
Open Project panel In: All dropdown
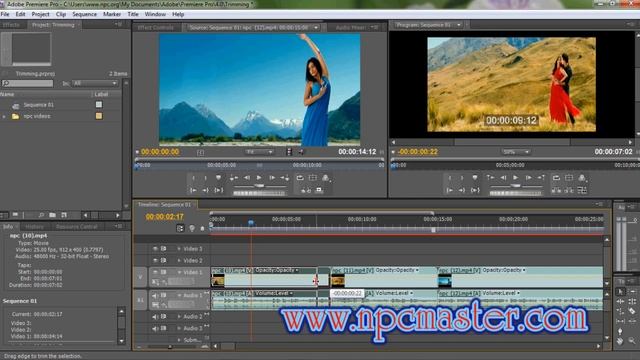95,83
